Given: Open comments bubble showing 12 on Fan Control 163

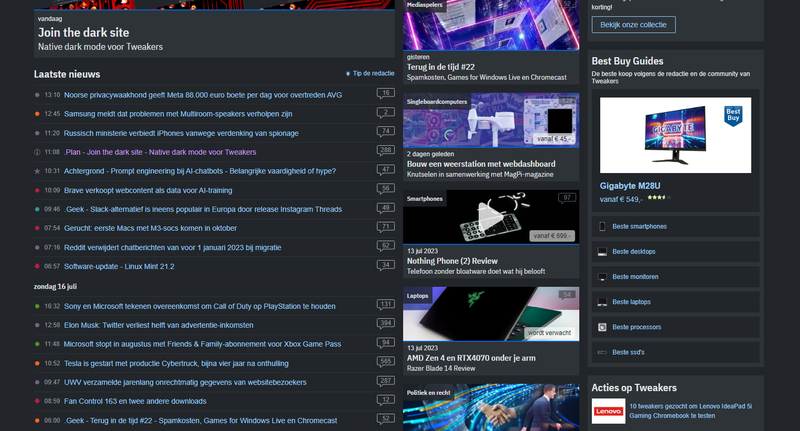Looking at the screenshot, I should coord(386,400).
